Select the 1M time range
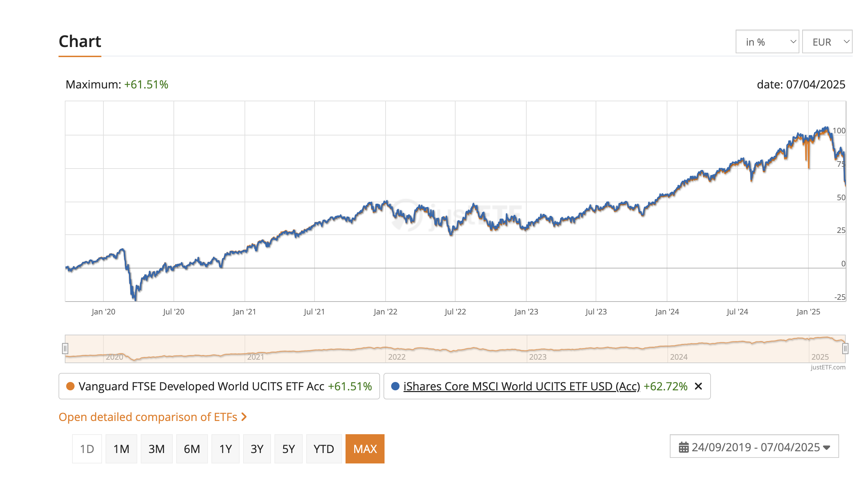The height and width of the screenshot is (484, 868). pos(121,449)
